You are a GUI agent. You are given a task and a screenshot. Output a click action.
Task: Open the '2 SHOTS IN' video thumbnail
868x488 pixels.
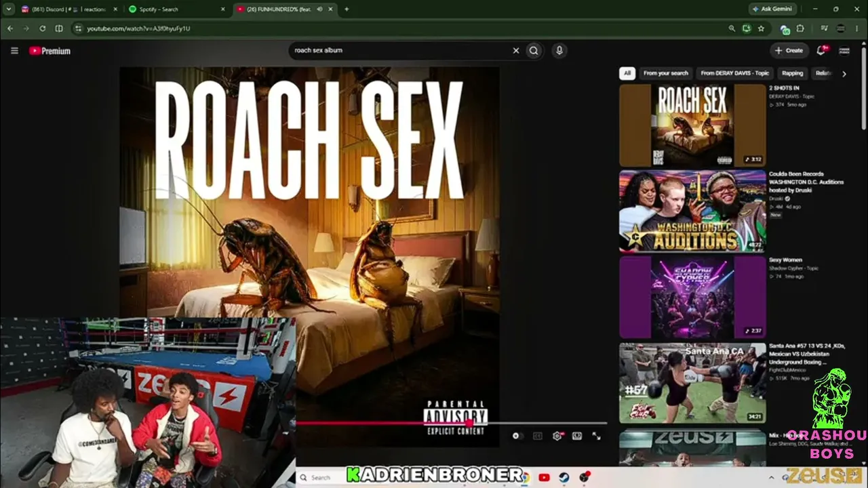coord(692,125)
